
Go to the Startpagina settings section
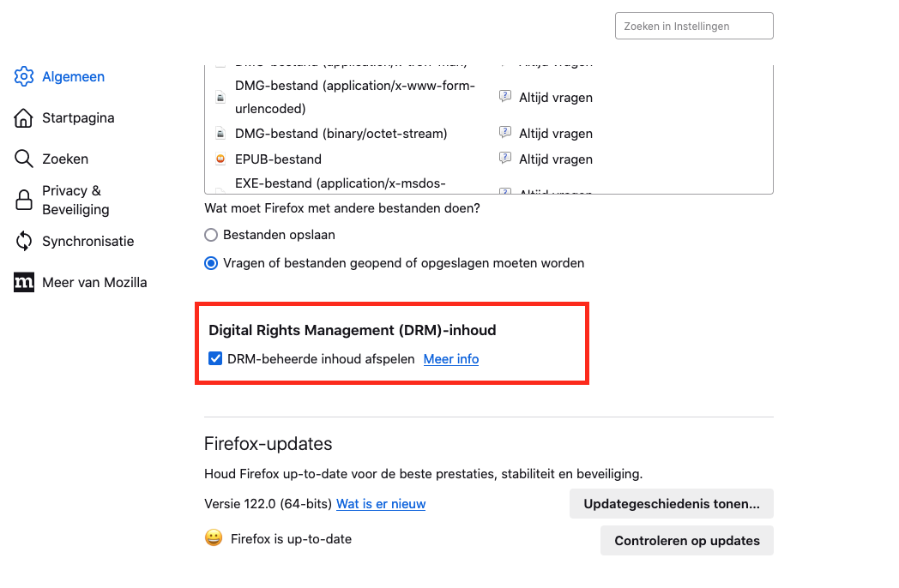78,118
